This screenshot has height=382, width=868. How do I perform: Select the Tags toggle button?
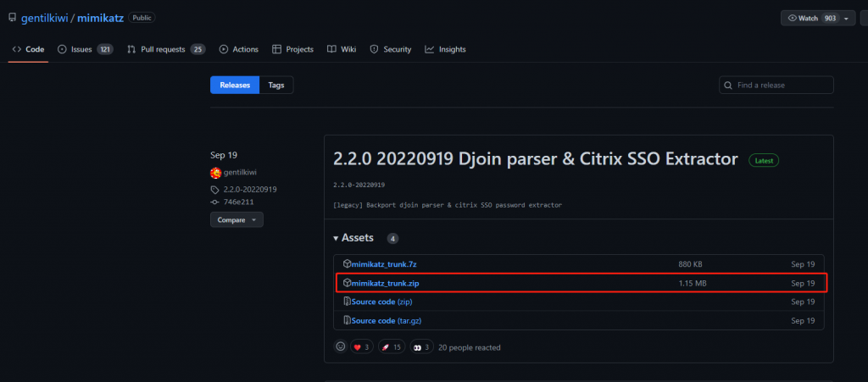pos(276,86)
